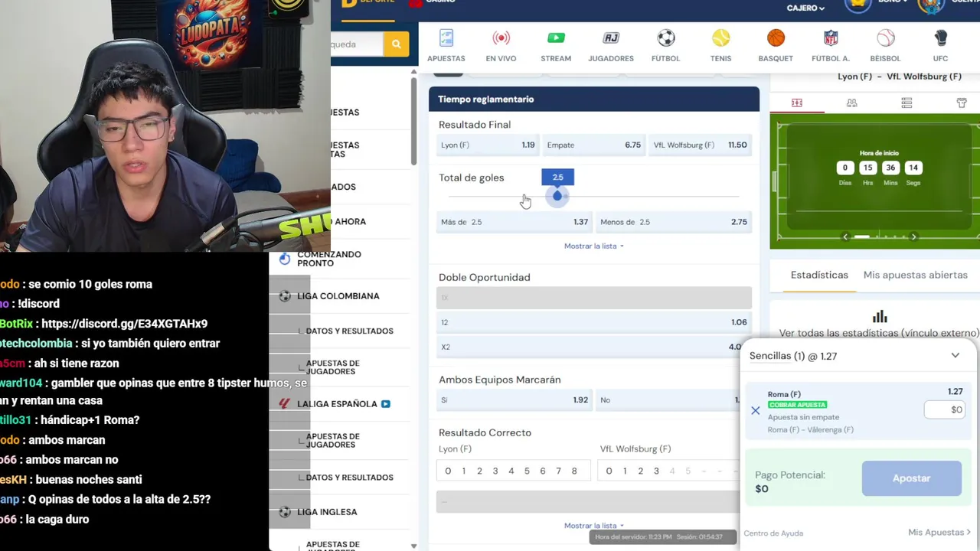Show the head-to-head players tab icon
The width and height of the screenshot is (980, 551).
coord(851,103)
